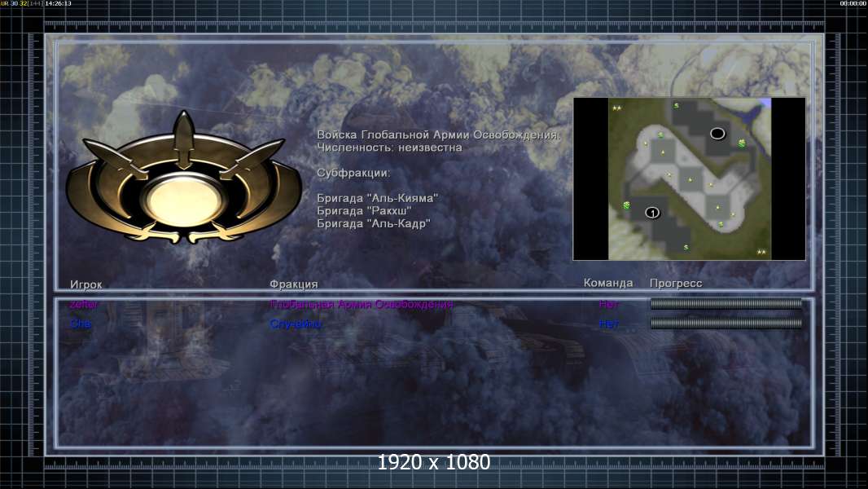Viewport: 868px width, 489px height.
Task: Click the double-star icon in minimap's bottom-right corner
Action: pyautogui.click(x=761, y=252)
